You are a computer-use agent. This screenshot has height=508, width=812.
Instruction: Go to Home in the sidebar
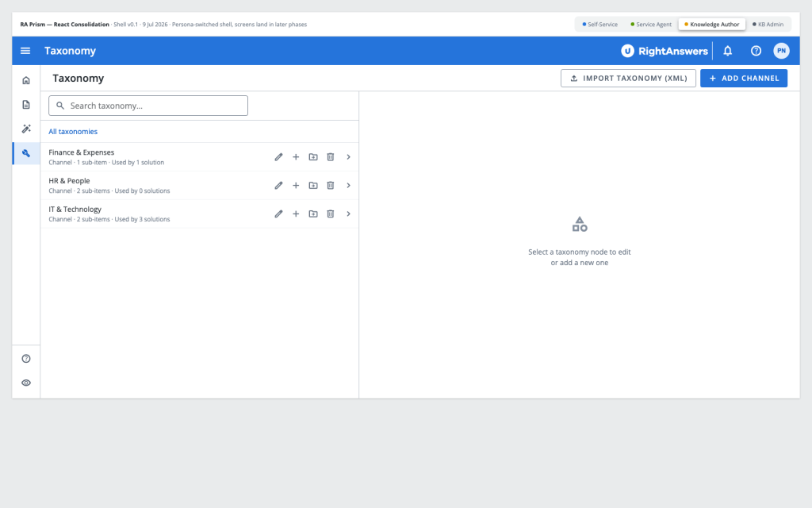point(26,80)
